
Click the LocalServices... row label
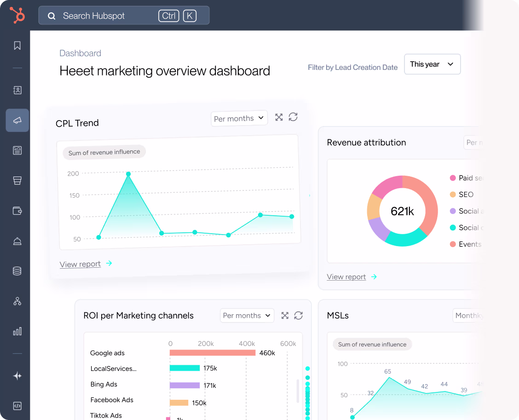point(114,368)
